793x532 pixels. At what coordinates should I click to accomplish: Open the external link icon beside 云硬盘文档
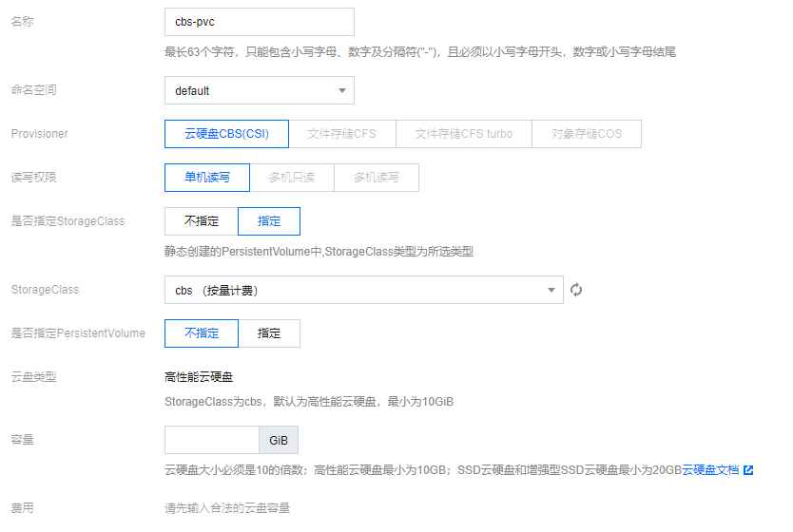748,470
